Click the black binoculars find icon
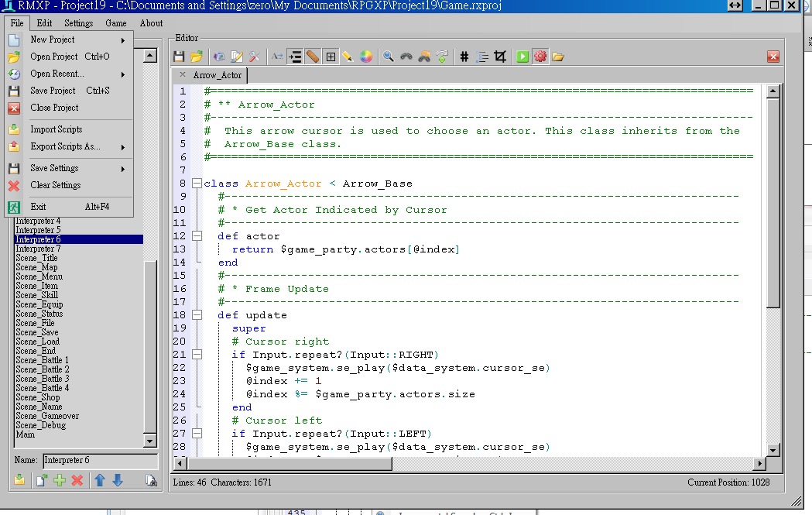This screenshot has width=812, height=515. 406,57
